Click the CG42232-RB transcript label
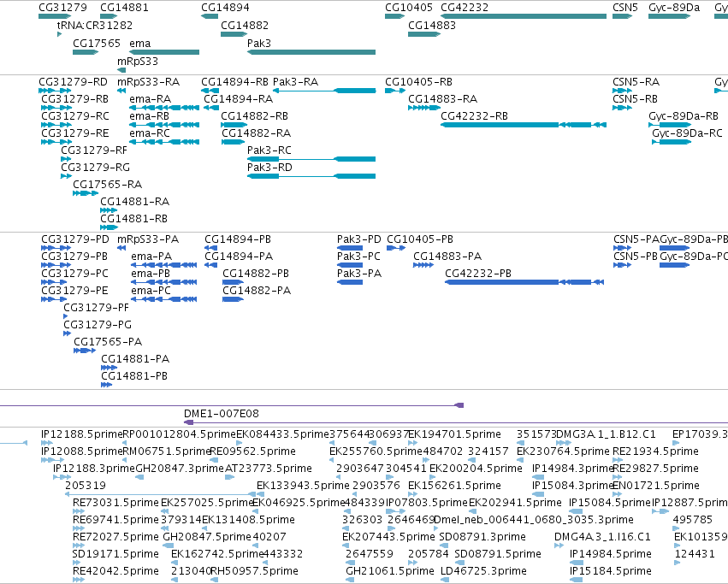This screenshot has height=584, width=728. pos(474,116)
